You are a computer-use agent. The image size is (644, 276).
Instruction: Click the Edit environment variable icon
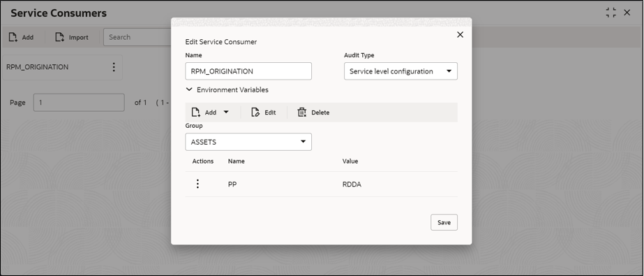click(255, 112)
